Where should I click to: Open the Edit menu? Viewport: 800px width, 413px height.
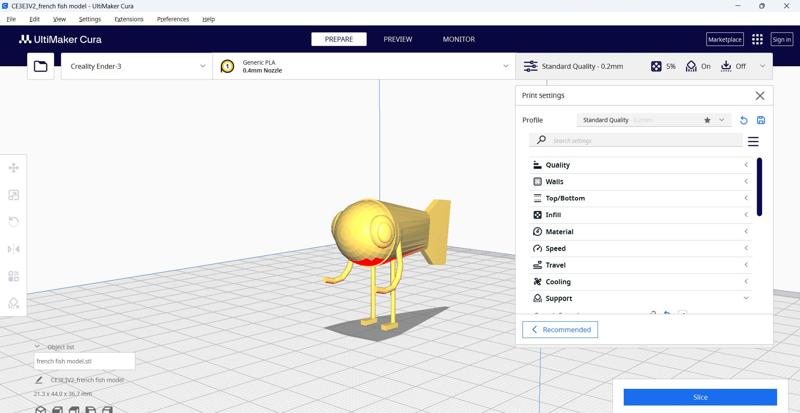34,19
